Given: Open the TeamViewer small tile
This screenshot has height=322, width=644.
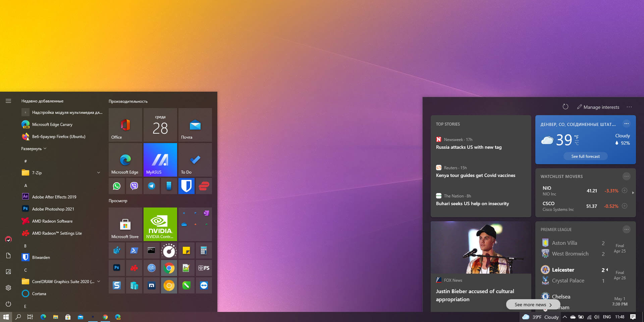Looking at the screenshot, I should click(x=204, y=285).
